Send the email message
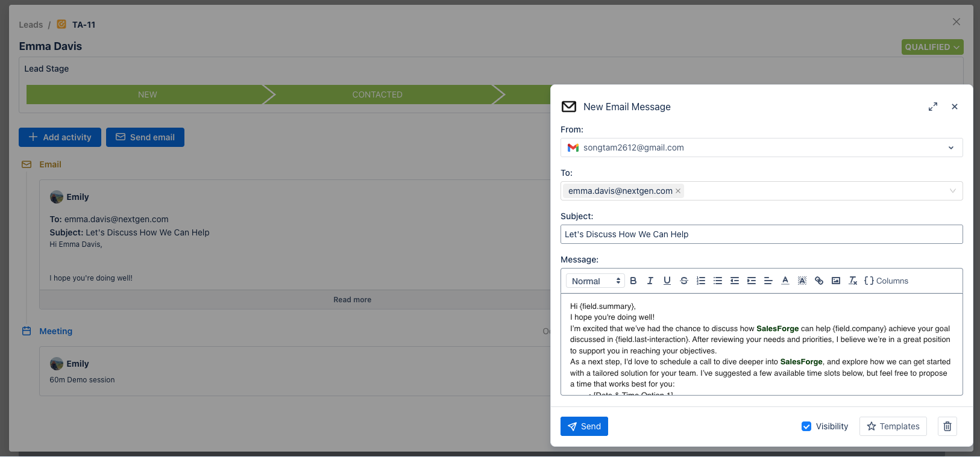Screen dimensions: 980x457 tap(584, 426)
